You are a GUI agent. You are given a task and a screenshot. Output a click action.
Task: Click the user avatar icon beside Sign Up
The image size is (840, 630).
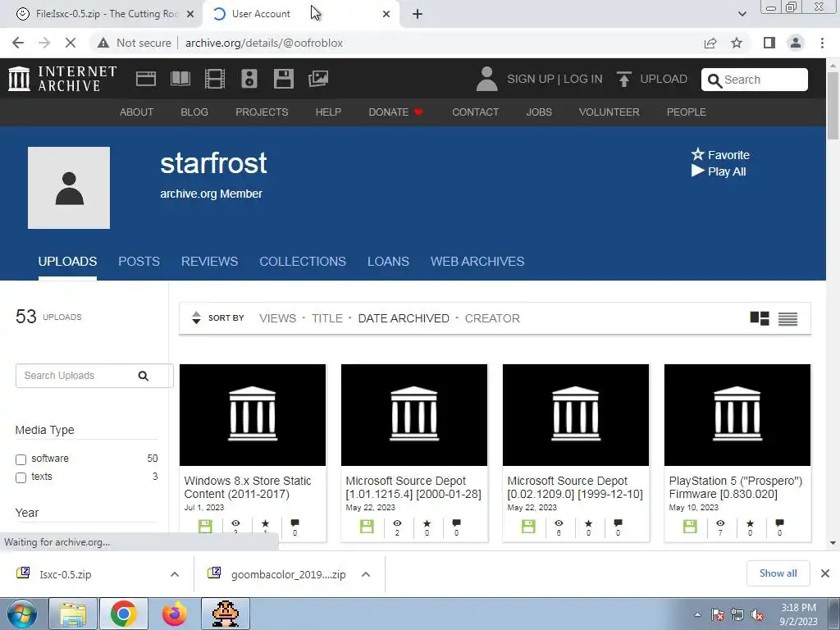point(486,79)
